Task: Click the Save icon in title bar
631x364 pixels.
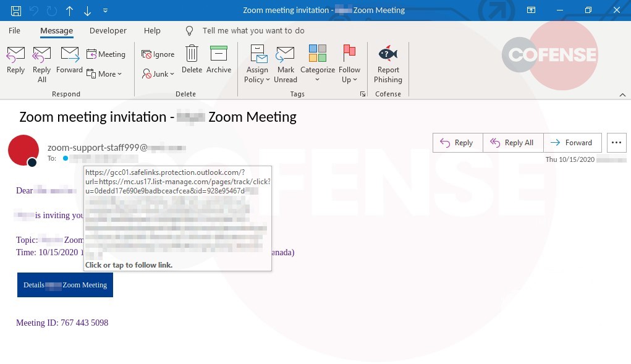Action: (15, 11)
